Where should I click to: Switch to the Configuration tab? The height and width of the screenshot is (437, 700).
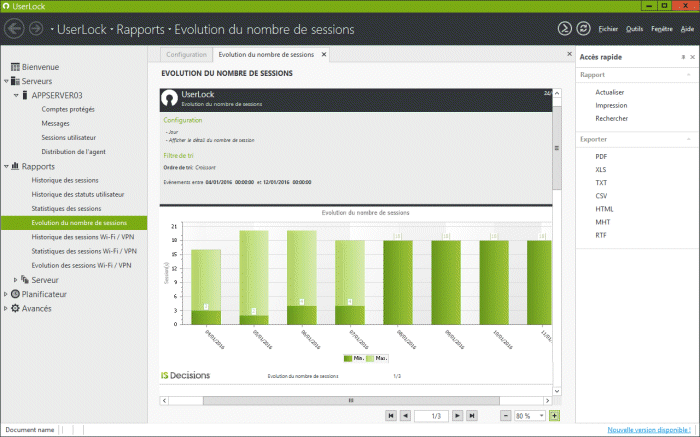(x=186, y=54)
